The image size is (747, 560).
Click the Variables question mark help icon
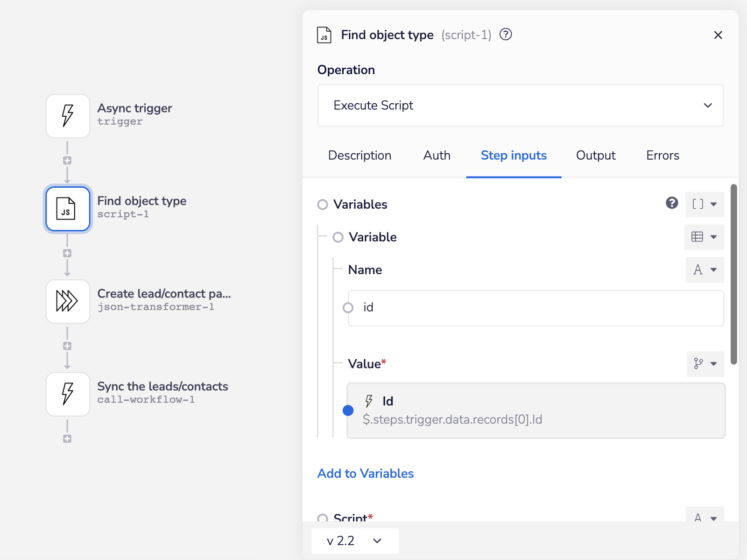[672, 203]
